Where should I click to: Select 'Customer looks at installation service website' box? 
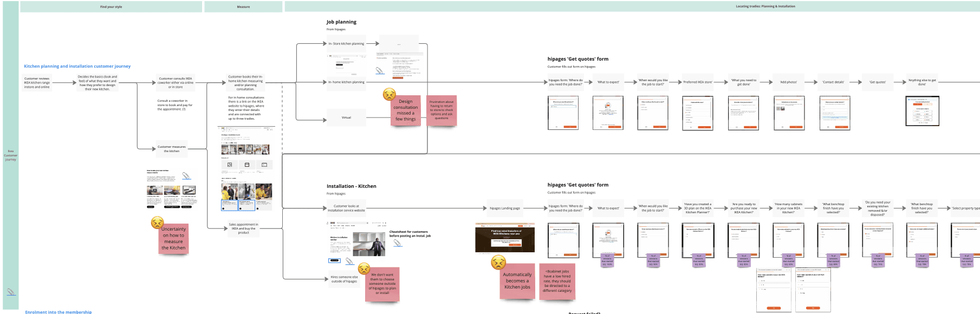(346, 208)
